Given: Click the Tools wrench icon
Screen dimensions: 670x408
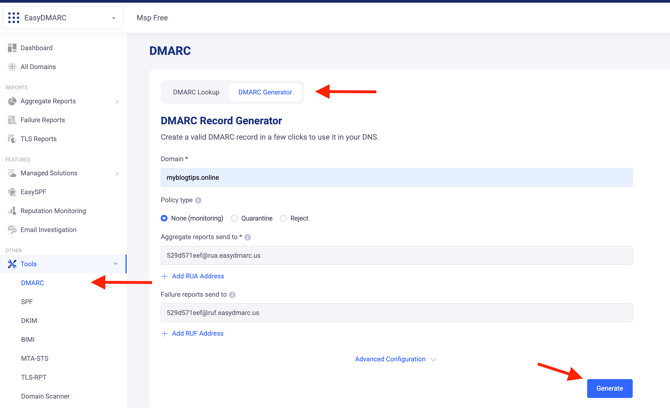Looking at the screenshot, I should coord(12,264).
